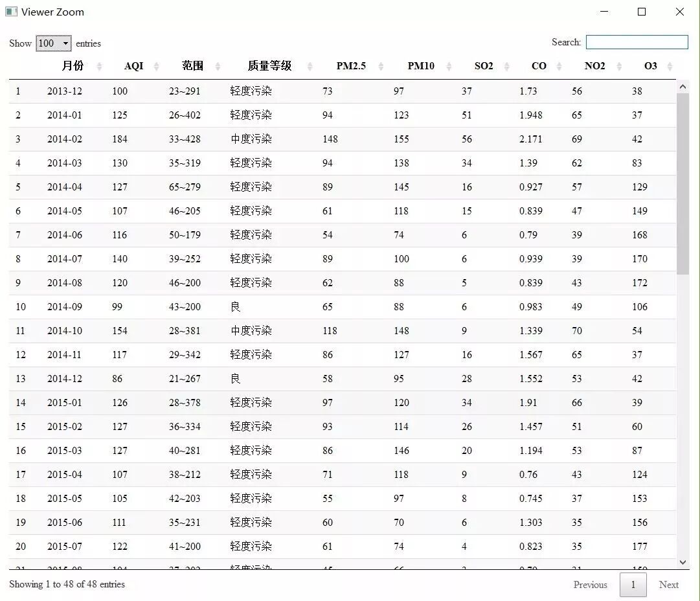
Task: Sort by the PM10 column sort arrows
Action: tap(449, 67)
